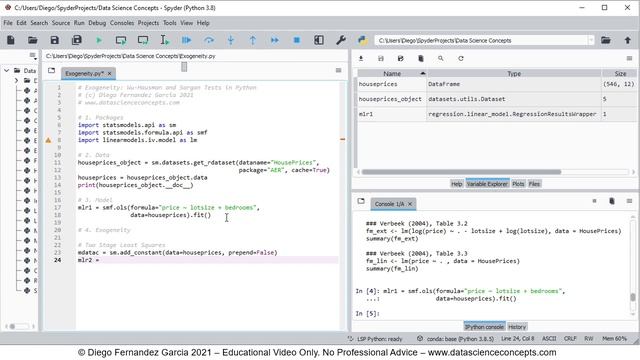Click warning icon on line 8
Image resolution: width=640 pixels, height=360 pixels.
[48, 140]
